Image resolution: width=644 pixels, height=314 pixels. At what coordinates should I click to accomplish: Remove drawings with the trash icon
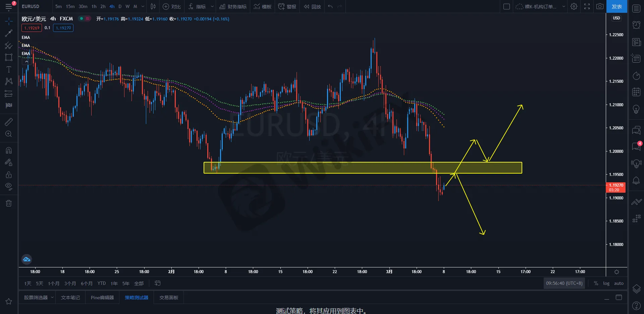click(9, 203)
